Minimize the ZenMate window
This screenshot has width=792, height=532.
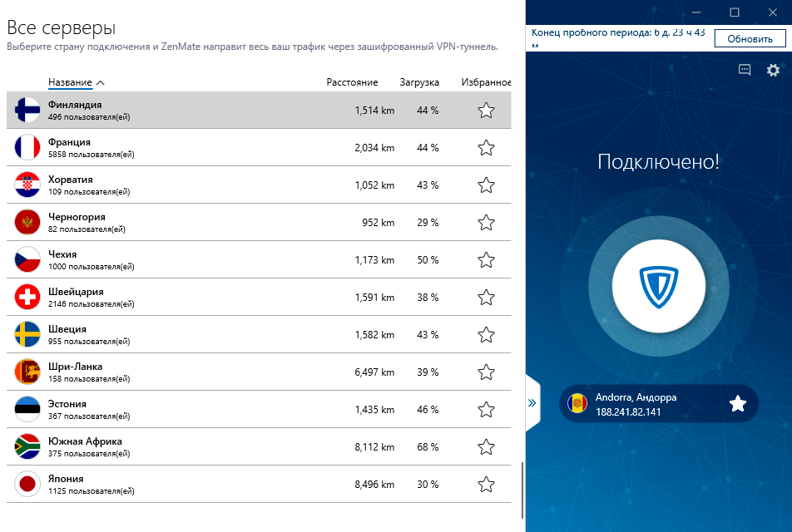[x=696, y=12]
